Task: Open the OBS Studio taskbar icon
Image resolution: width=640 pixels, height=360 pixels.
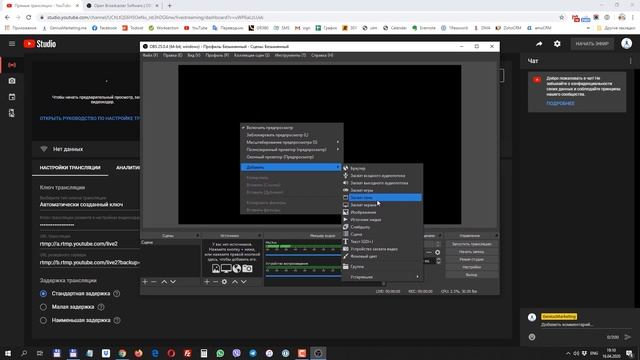Action: (318, 353)
